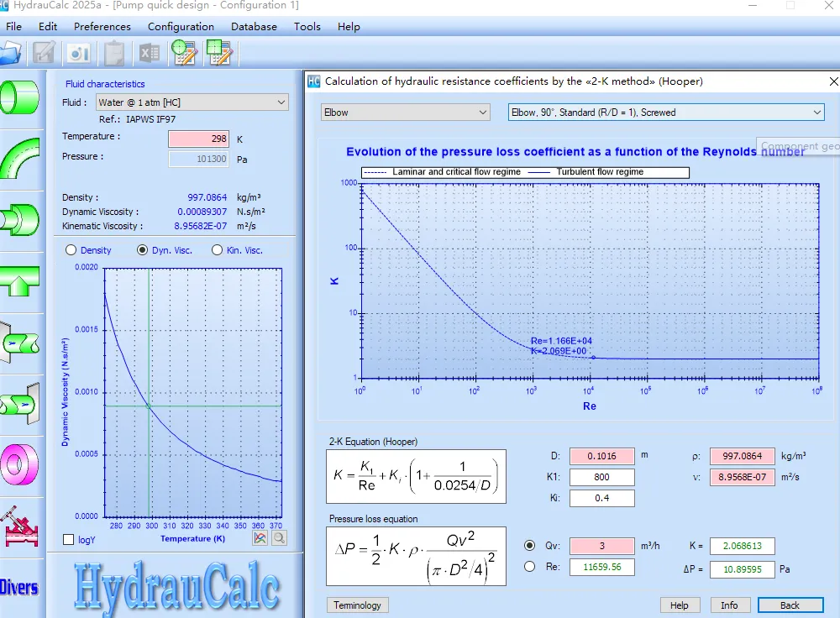Select the tee junction component icon
The height and width of the screenshot is (618, 840).
[20, 280]
